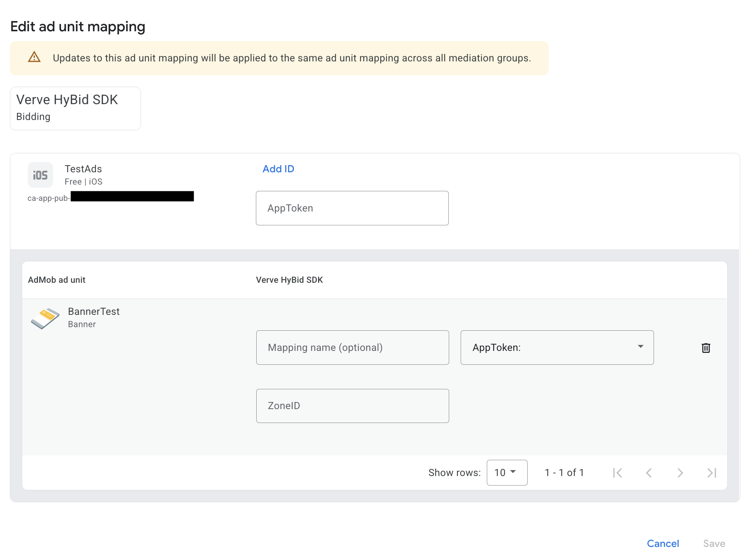Click the 1 - 1 of 1 pagination text
The image size is (751, 560).
tap(564, 472)
